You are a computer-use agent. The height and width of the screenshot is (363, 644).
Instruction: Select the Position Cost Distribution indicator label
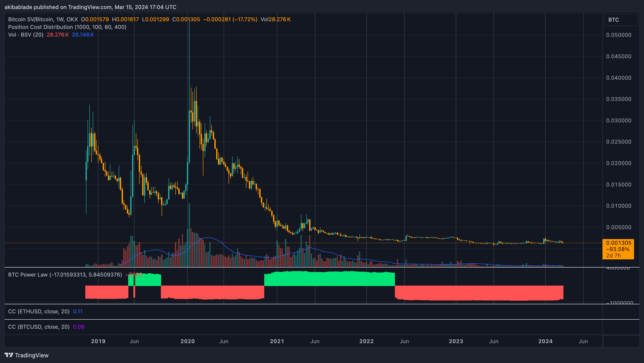pos(67,27)
